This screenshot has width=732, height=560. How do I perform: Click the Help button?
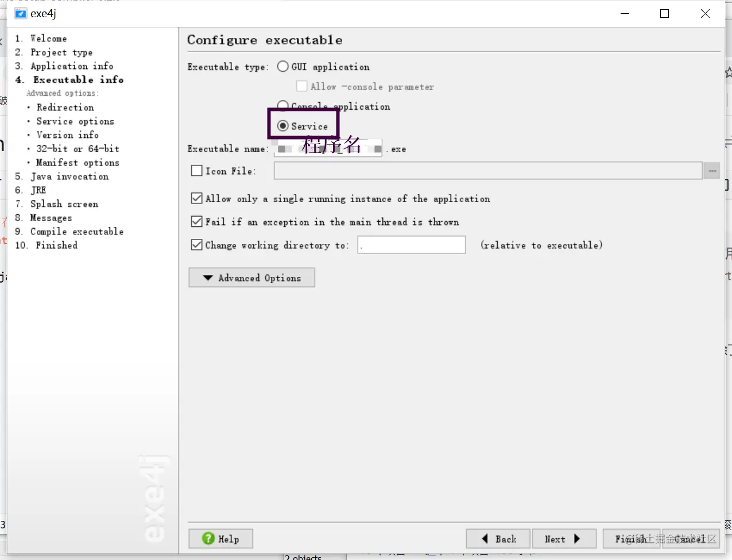point(221,539)
